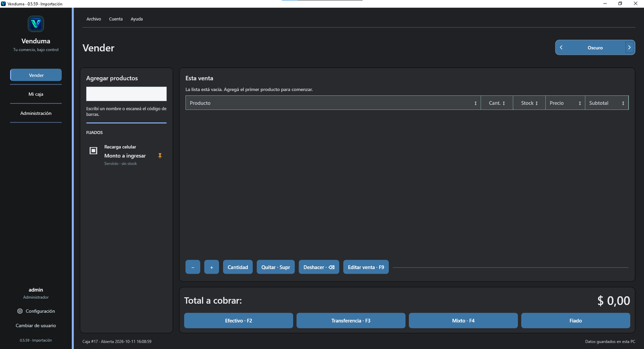Unpin Recarga celular using the pin icon
The height and width of the screenshot is (349, 644).
(x=160, y=156)
